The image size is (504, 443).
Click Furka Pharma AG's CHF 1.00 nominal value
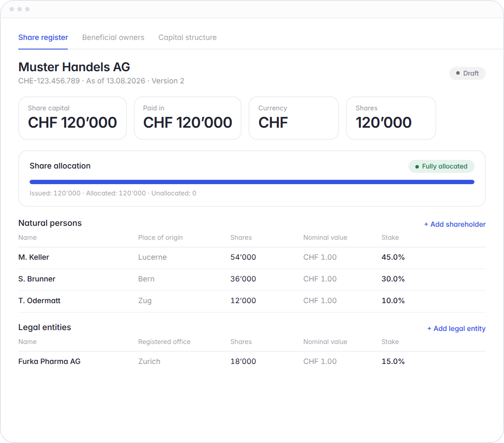320,361
